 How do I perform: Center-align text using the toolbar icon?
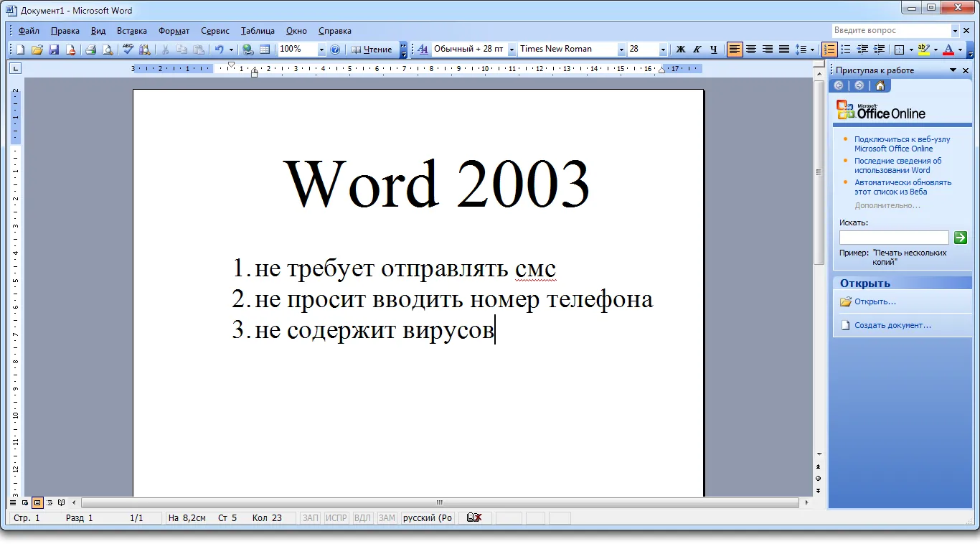point(751,50)
